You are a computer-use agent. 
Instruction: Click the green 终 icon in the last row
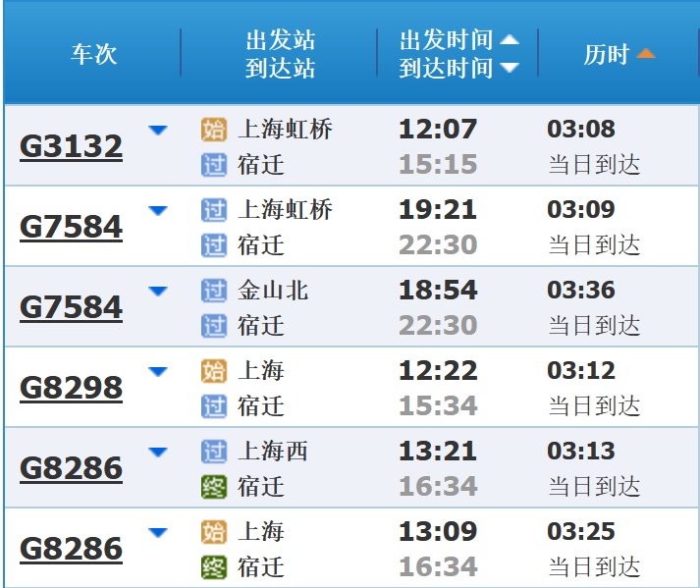click(x=213, y=566)
